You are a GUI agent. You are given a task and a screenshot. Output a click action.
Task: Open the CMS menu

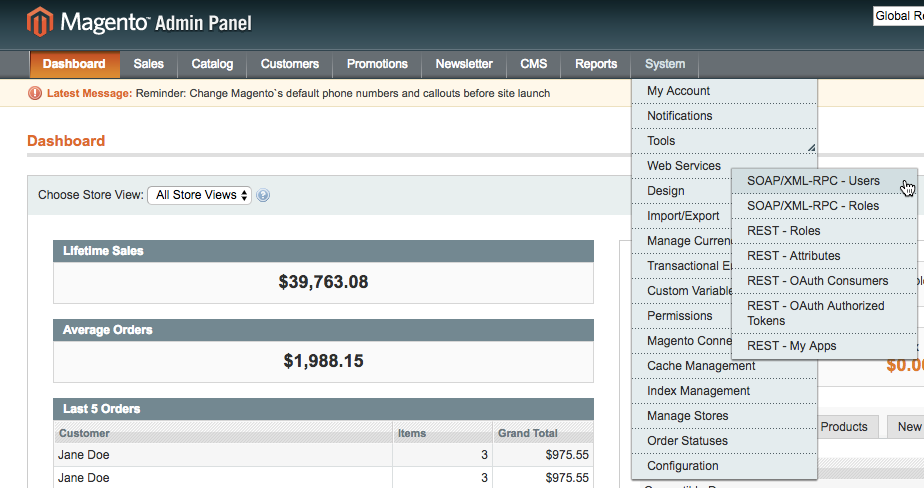click(x=533, y=64)
